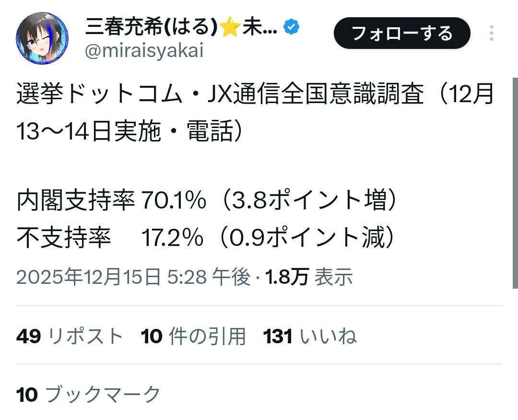Image resolution: width=518 pixels, height=420 pixels.
Task: Click the blue verified checkmark badge
Action: tap(292, 28)
